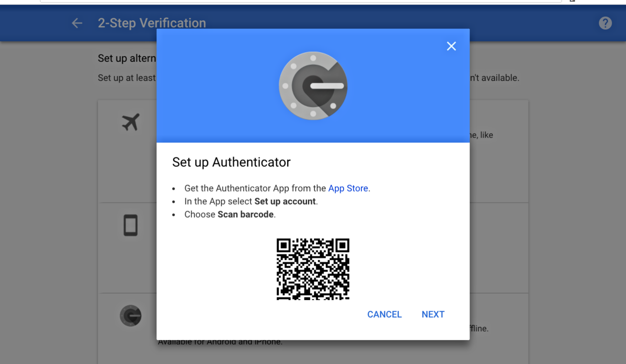Click the NEXT button
The image size is (626, 364).
[x=433, y=314]
